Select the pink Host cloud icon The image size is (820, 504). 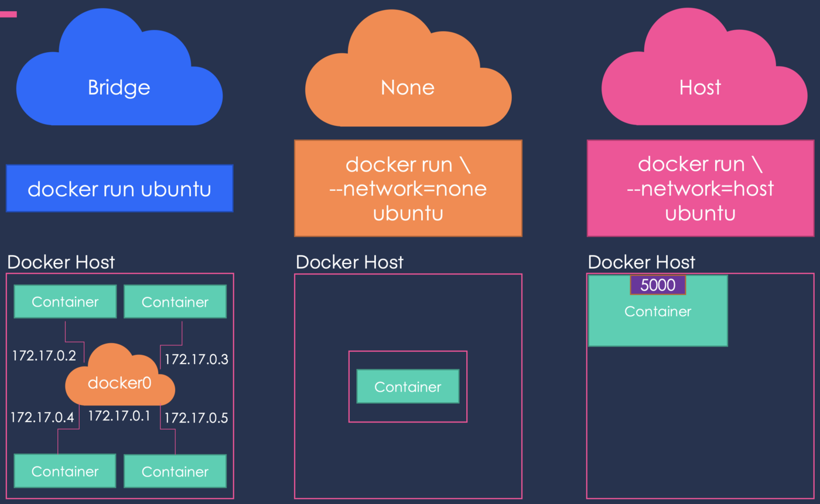click(699, 76)
